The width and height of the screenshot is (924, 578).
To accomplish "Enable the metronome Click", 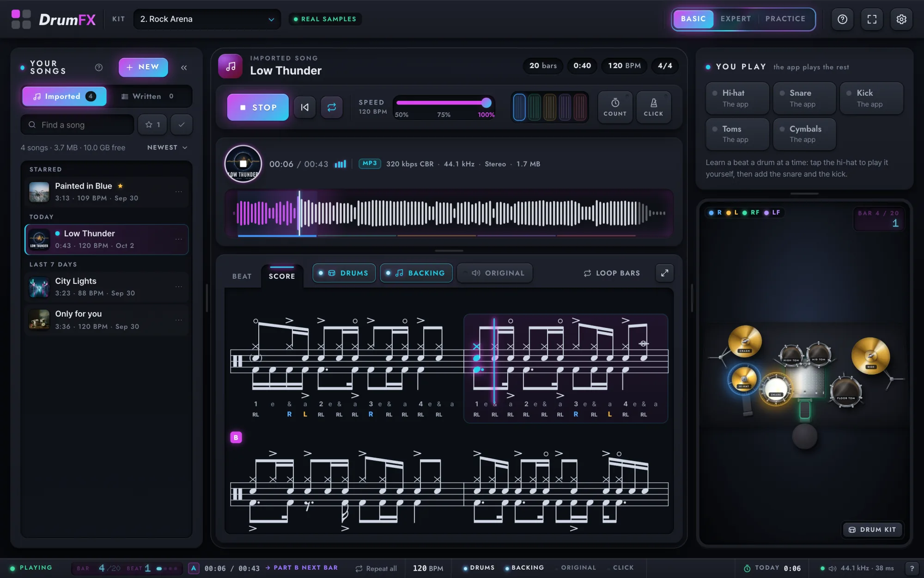I will tap(653, 107).
